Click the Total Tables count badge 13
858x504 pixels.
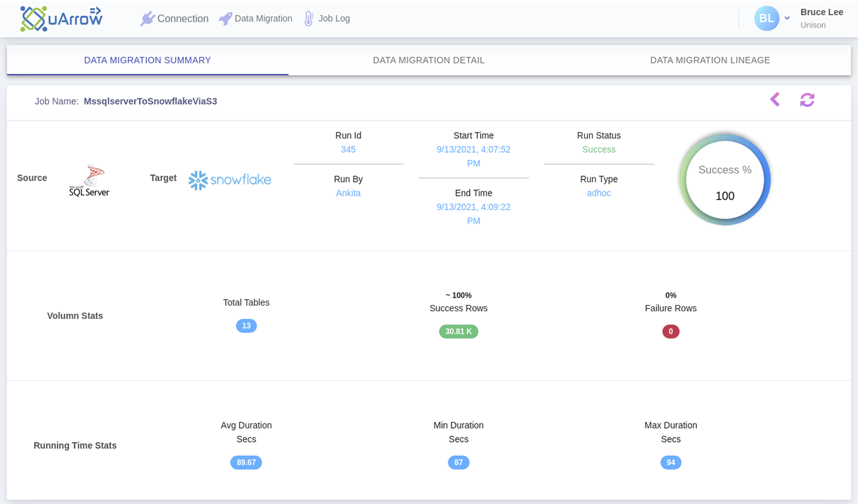(x=246, y=325)
